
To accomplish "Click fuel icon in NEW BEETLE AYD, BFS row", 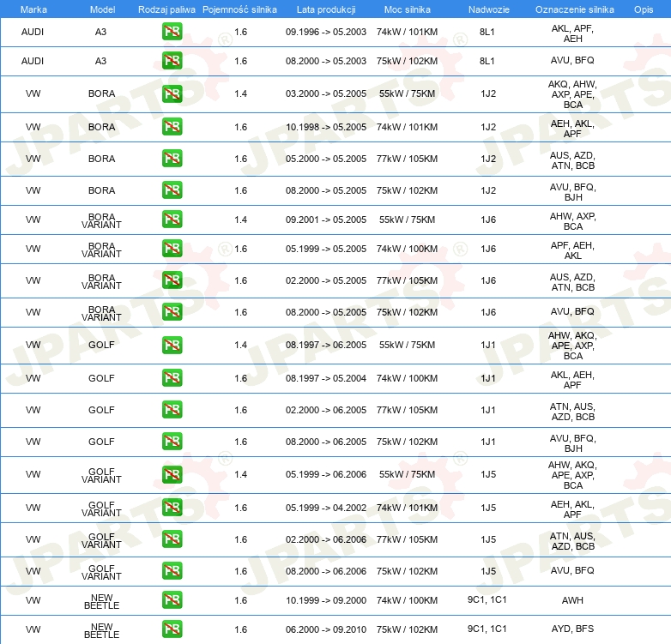I will (x=172, y=629).
